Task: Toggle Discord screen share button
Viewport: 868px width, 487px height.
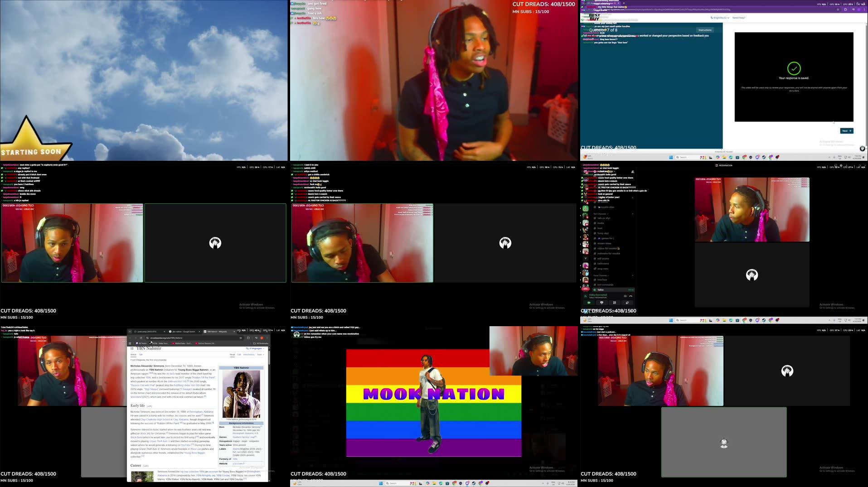Action: point(601,303)
